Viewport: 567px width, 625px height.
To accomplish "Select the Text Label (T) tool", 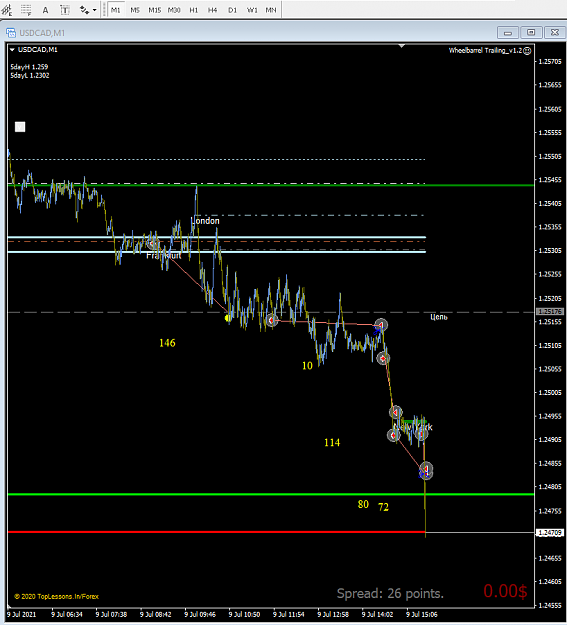I will point(65,10).
